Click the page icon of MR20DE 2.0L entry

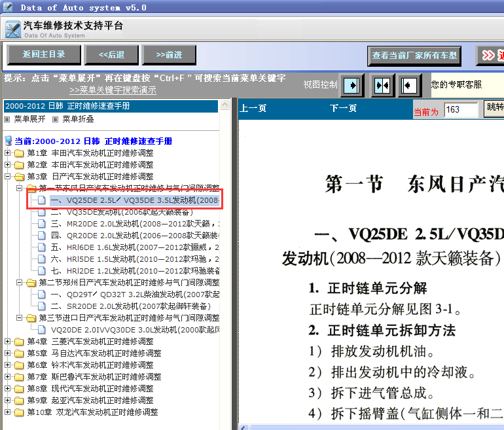click(x=41, y=224)
